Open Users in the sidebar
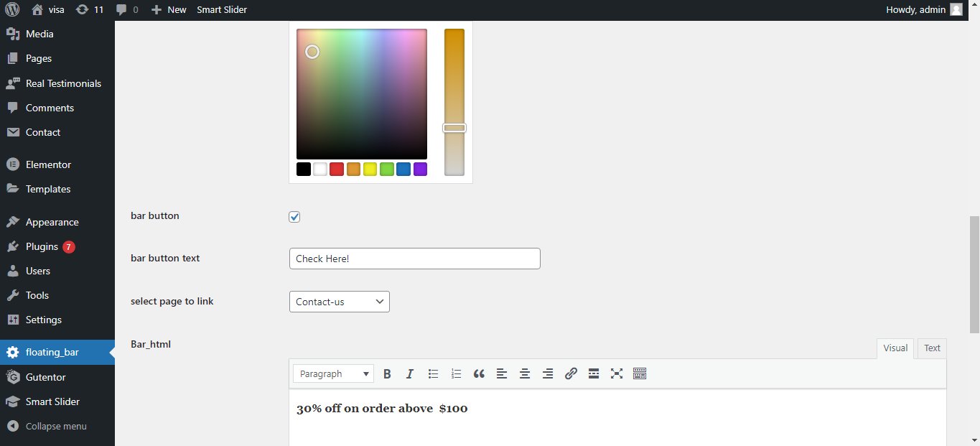Screen dimensions: 980x446 point(57,271)
